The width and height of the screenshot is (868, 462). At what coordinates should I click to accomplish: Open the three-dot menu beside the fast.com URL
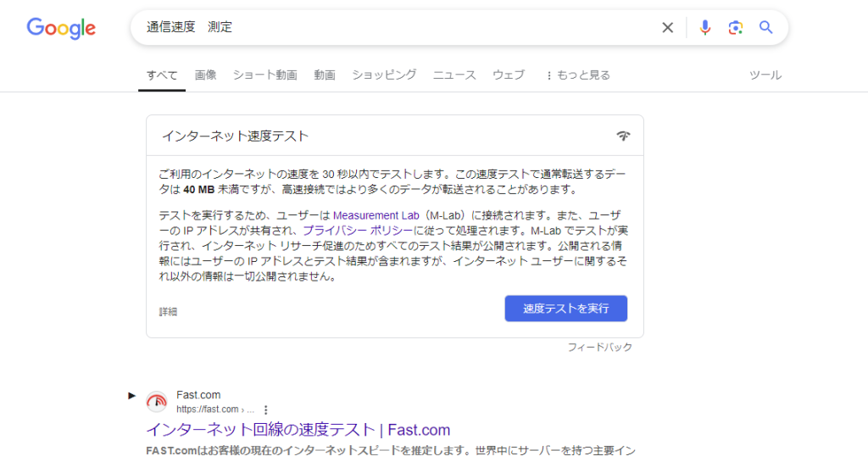[265, 410]
